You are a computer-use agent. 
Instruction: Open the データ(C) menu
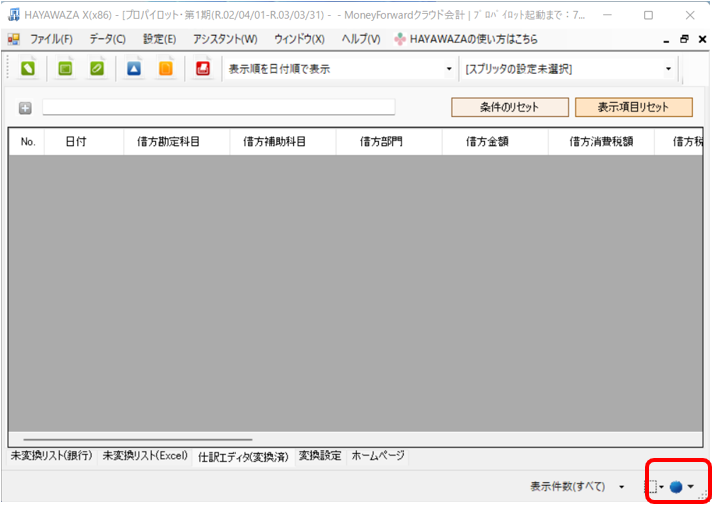[x=107, y=40]
